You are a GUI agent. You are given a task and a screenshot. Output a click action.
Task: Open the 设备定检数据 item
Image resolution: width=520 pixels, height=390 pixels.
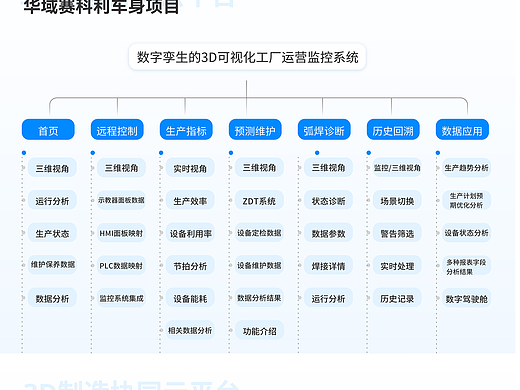(x=259, y=233)
